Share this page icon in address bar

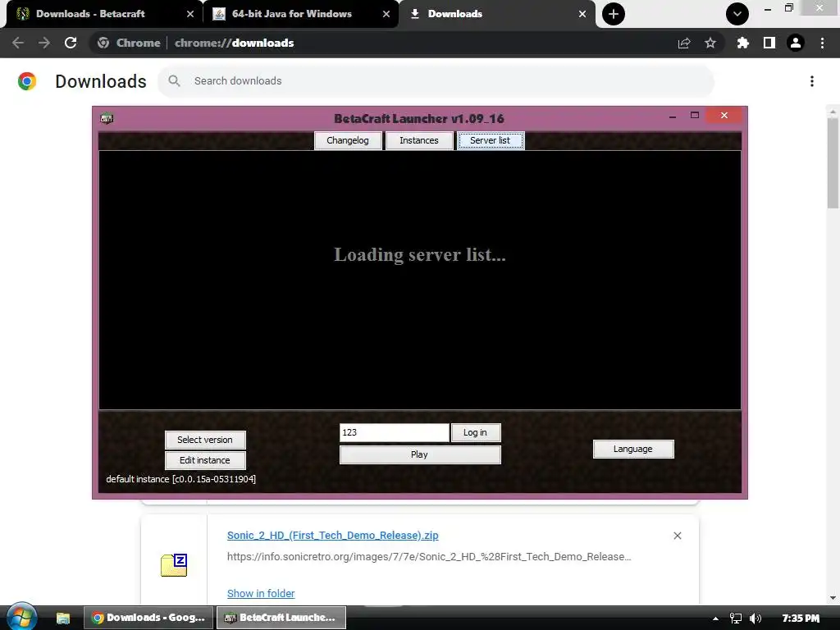[x=684, y=43]
